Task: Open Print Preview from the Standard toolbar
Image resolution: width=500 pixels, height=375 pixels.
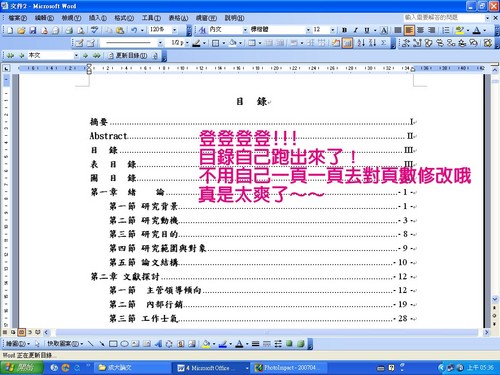Action: point(80,31)
